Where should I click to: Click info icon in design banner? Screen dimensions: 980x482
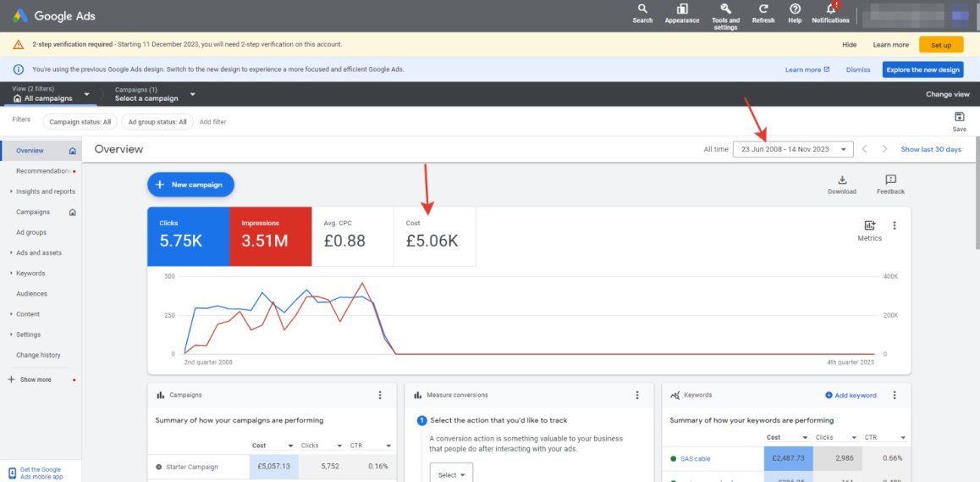pyautogui.click(x=19, y=69)
